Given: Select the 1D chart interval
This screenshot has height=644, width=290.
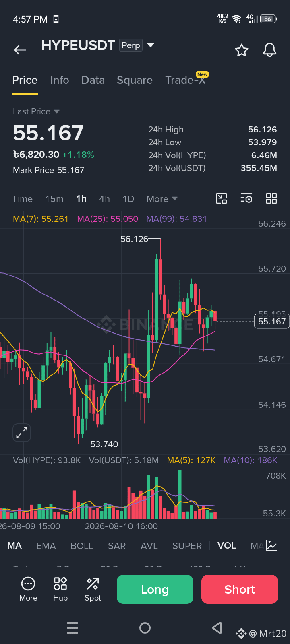Looking at the screenshot, I should (128, 199).
